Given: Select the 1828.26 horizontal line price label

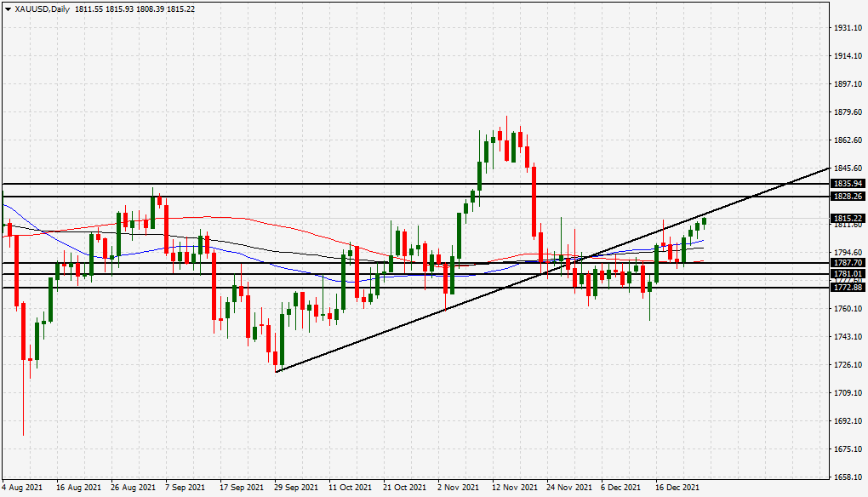Looking at the screenshot, I should coord(848,197).
